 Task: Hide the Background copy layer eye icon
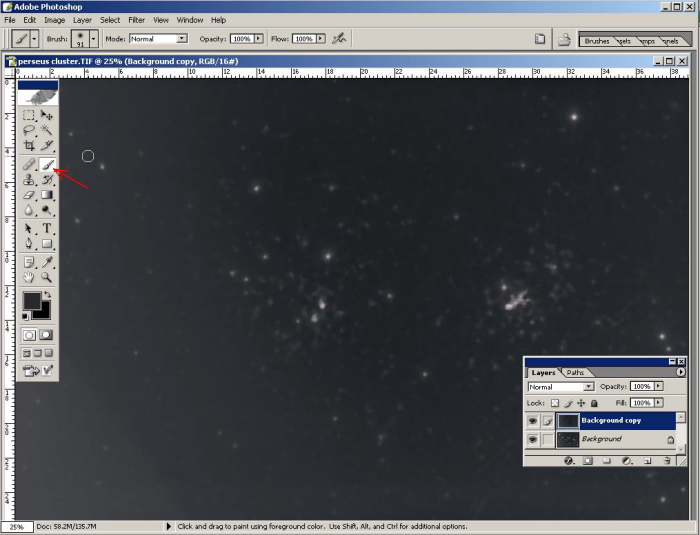tap(533, 421)
